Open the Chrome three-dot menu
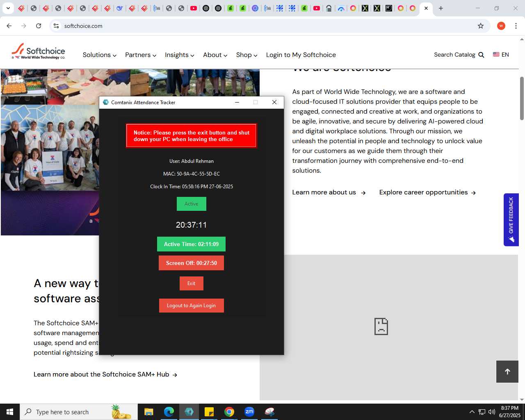The image size is (525, 420). point(516,26)
